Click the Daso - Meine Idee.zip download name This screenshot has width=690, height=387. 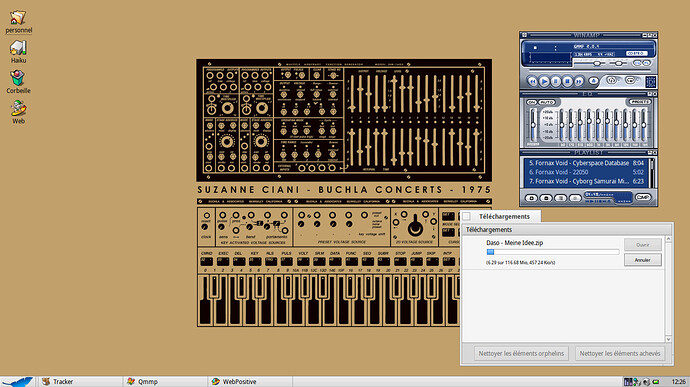pos(514,243)
